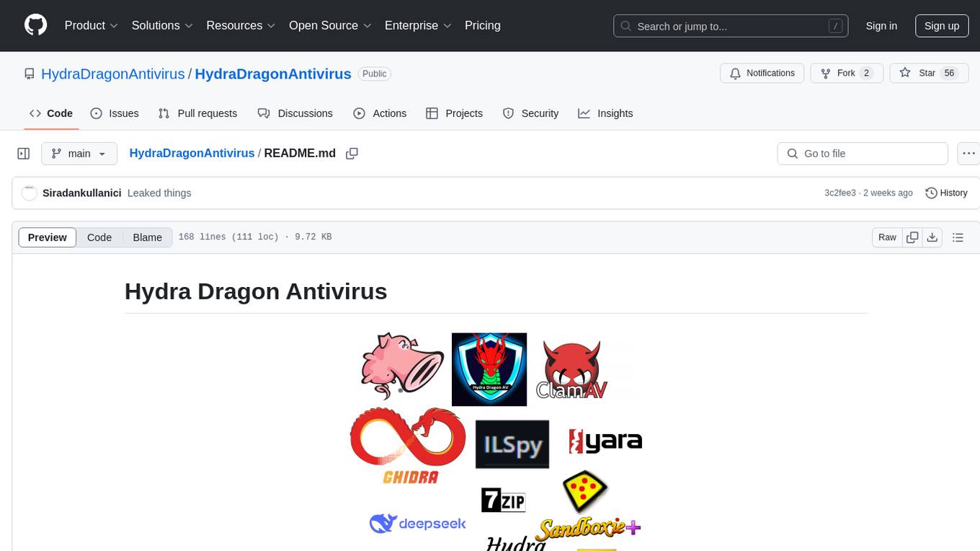This screenshot has height=551, width=980.
Task: Select the Preview view
Action: click(x=48, y=237)
